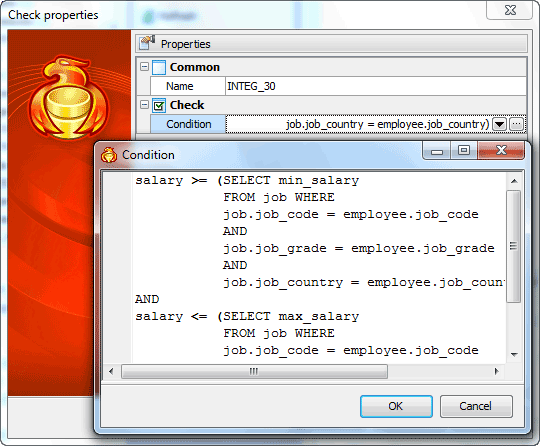540x446 pixels.
Task: Click the INTEG_30 name field
Action: [x=376, y=86]
